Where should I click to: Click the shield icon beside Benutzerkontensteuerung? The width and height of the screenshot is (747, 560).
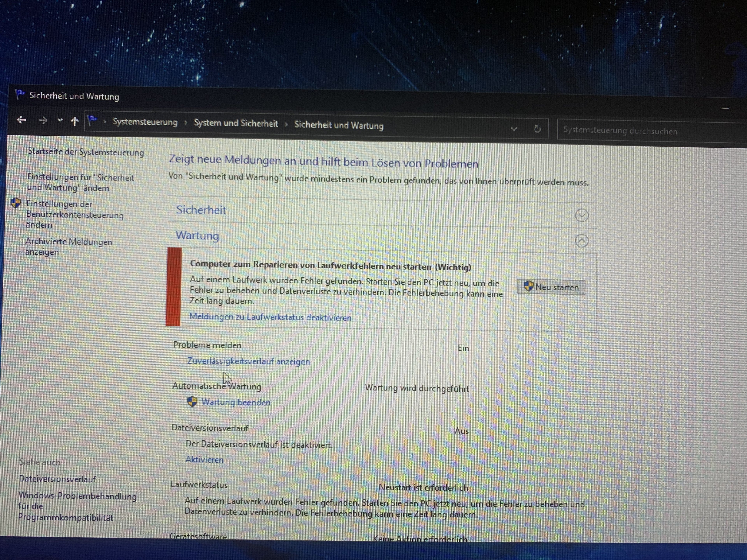pyautogui.click(x=16, y=203)
